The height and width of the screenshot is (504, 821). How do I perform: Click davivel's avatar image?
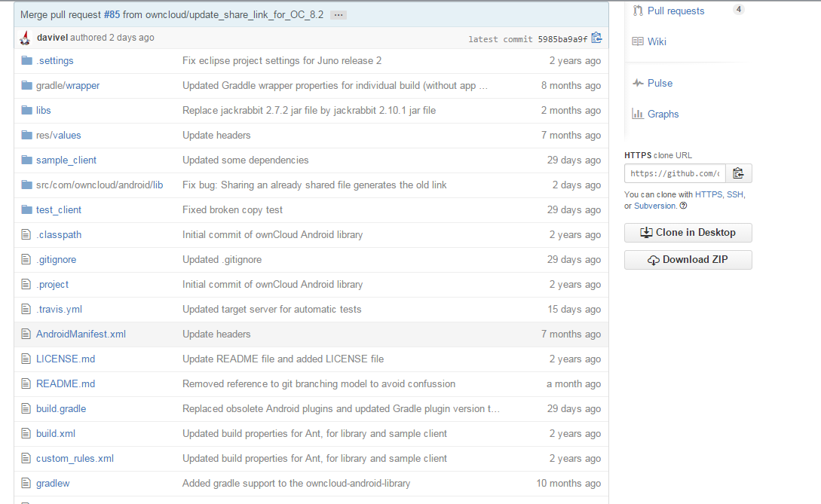[x=25, y=38]
